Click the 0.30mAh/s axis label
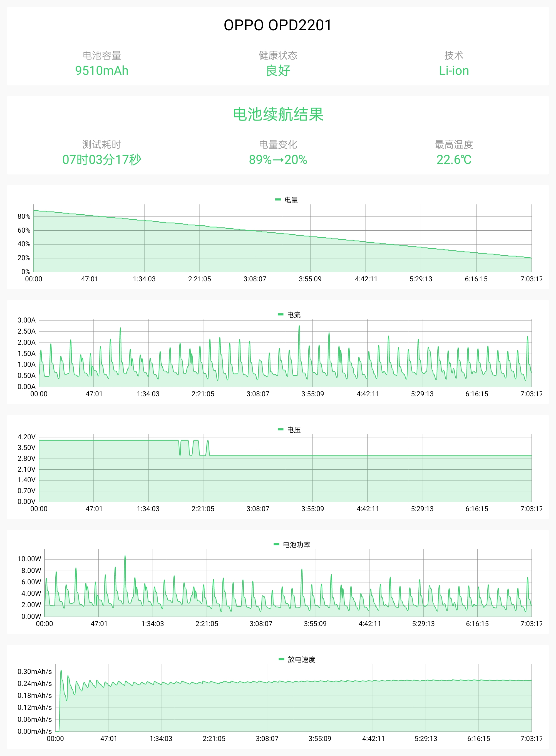Screen dimensions: 556x756 pos(35,671)
